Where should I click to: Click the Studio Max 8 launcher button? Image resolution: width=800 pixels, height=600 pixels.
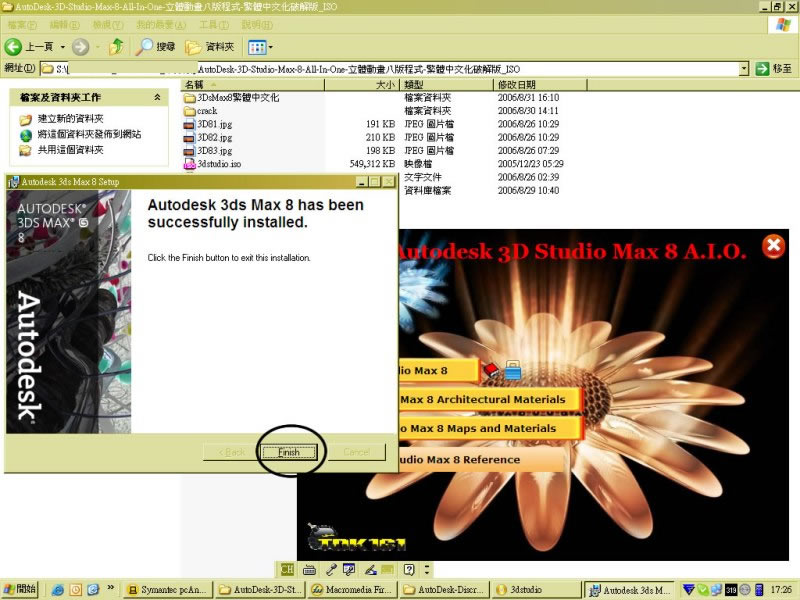click(438, 370)
